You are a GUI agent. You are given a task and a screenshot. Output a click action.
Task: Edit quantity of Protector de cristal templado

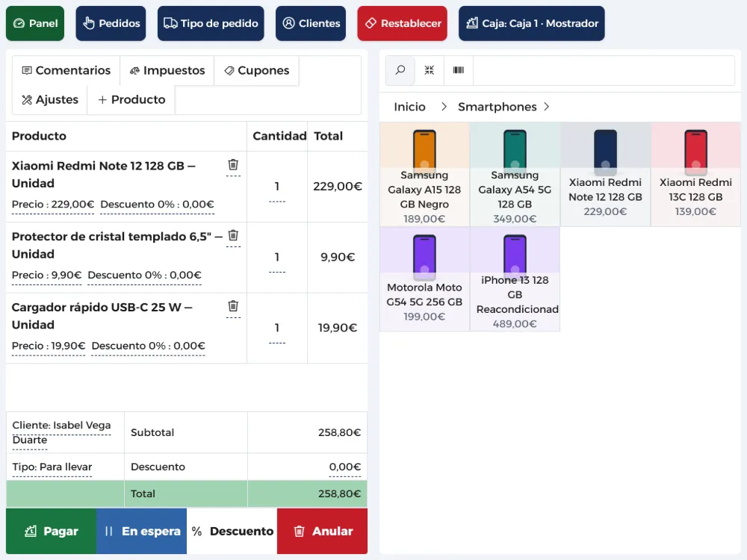pos(277,257)
